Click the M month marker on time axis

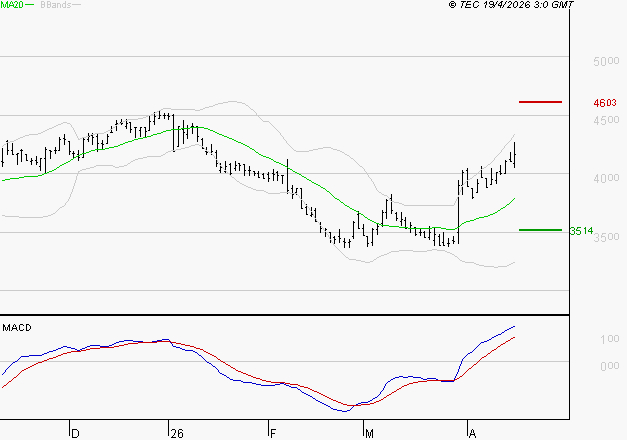tap(369, 434)
